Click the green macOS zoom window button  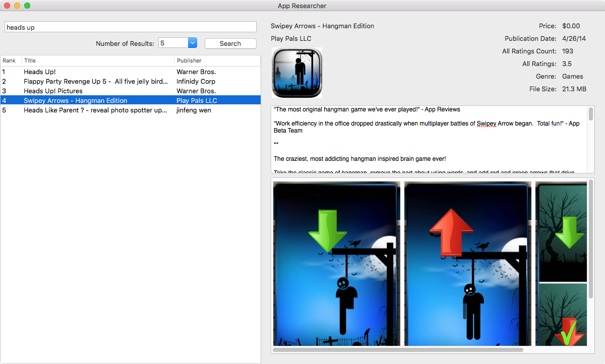click(27, 6)
